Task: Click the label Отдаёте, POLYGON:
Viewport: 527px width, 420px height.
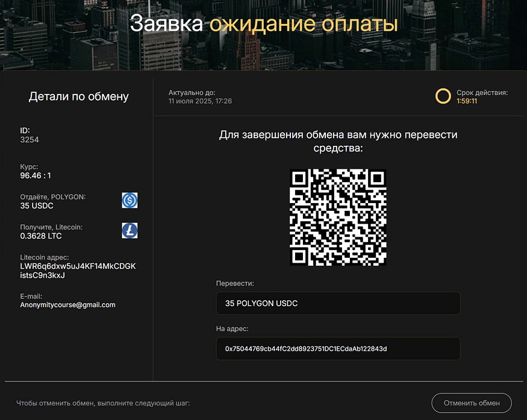Action: pyautogui.click(x=53, y=196)
